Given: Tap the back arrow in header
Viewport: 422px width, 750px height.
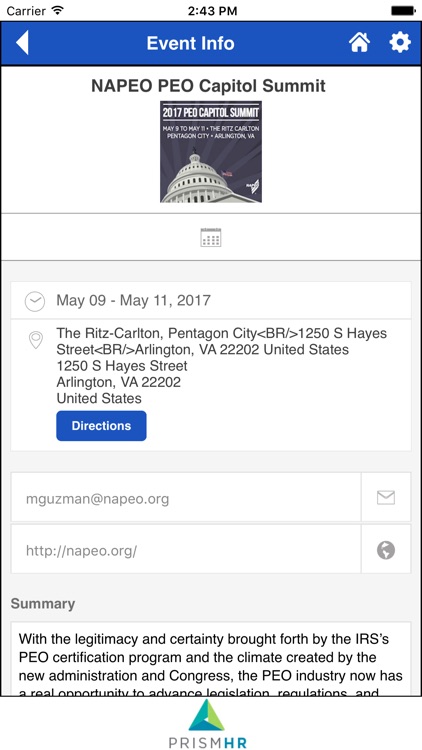Looking at the screenshot, I should (x=22, y=43).
